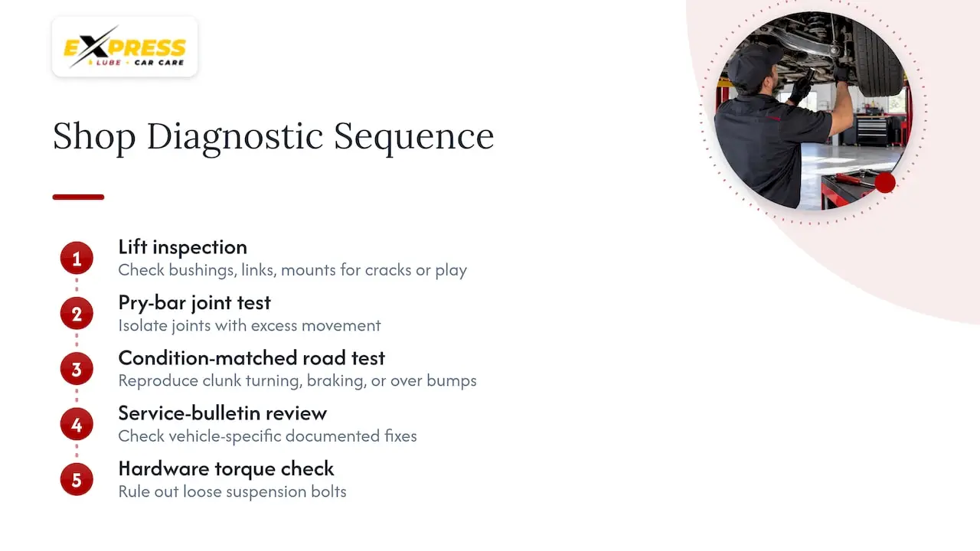Select the red number 2 step badge
980x551 pixels.
point(77,314)
